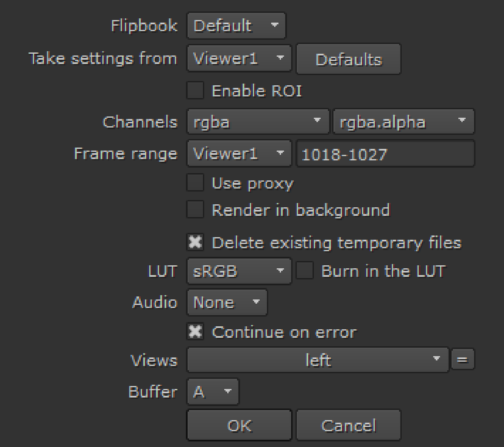Image resolution: width=504 pixels, height=447 pixels.
Task: Enable the ROI checkbox
Action: click(x=195, y=91)
